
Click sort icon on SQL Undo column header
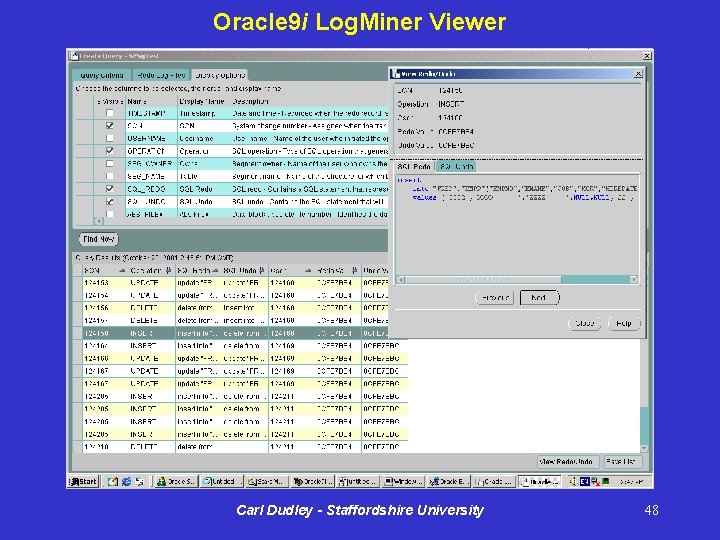[262, 270]
